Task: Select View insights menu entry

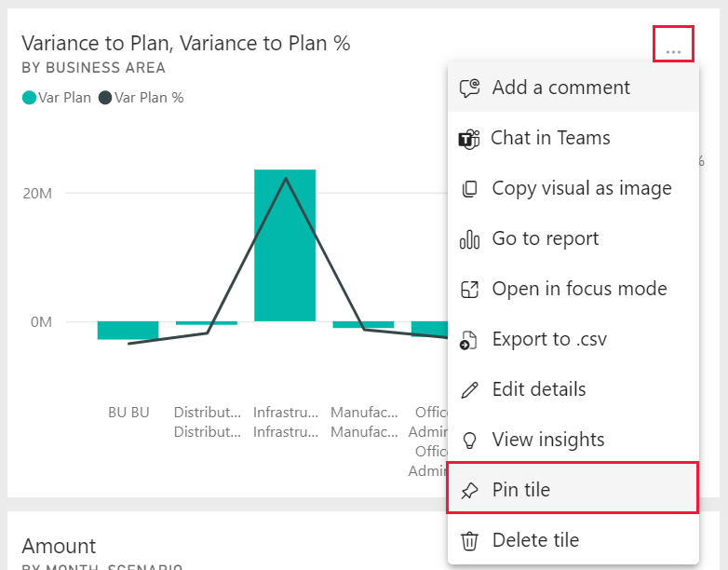Action: (573, 440)
